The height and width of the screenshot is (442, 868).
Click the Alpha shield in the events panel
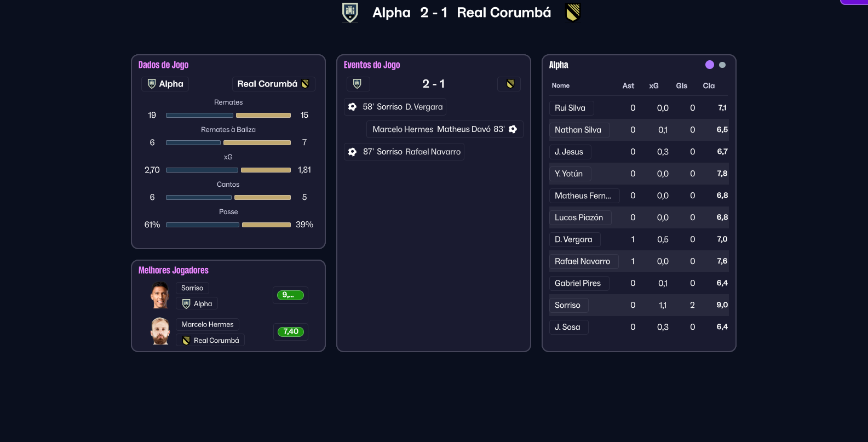pos(358,84)
